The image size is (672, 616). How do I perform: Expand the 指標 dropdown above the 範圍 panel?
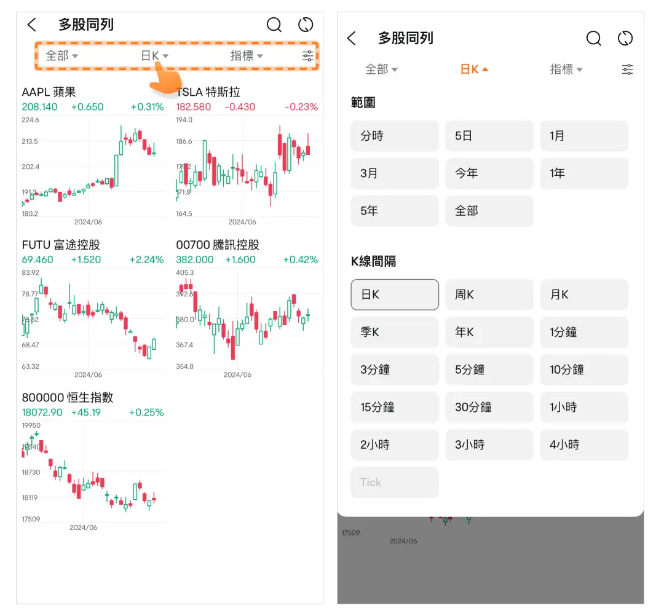click(x=566, y=69)
